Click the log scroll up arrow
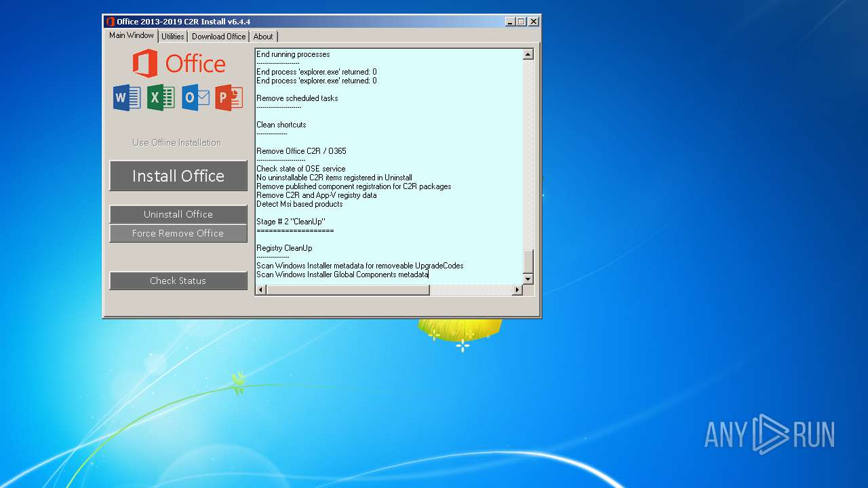This screenshot has height=488, width=868. click(528, 54)
